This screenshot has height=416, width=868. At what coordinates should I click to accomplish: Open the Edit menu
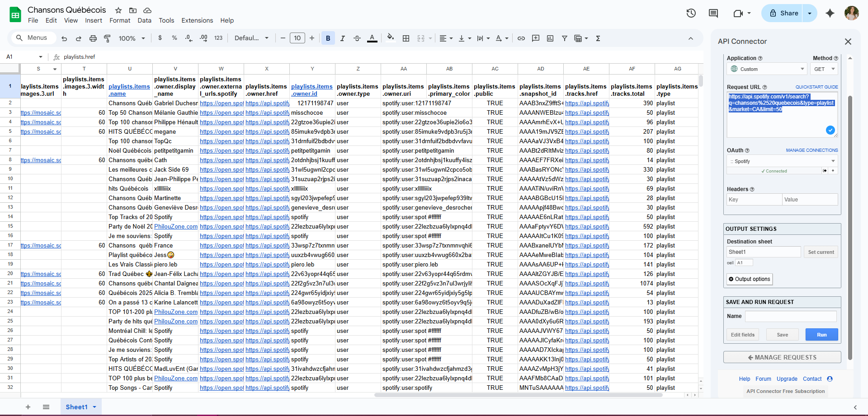51,20
